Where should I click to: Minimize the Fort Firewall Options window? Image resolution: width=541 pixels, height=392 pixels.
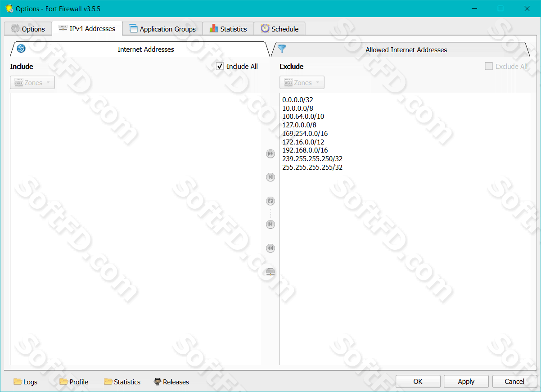[474, 9]
